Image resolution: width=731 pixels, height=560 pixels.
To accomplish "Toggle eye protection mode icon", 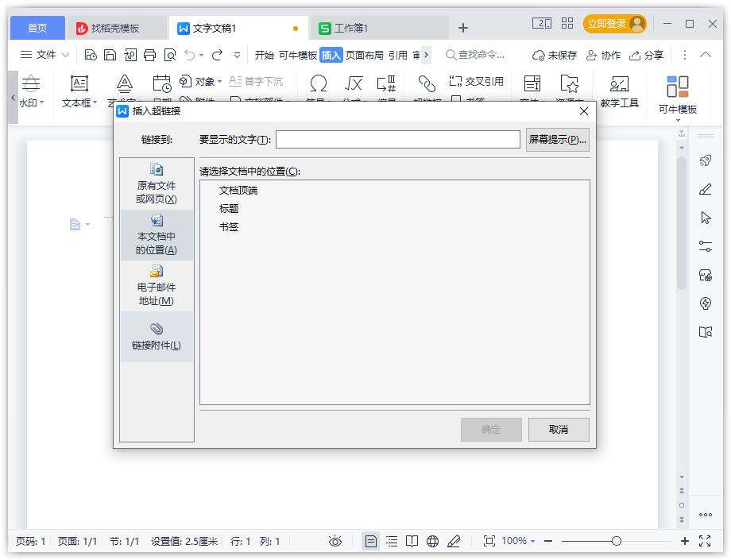I will (x=335, y=541).
